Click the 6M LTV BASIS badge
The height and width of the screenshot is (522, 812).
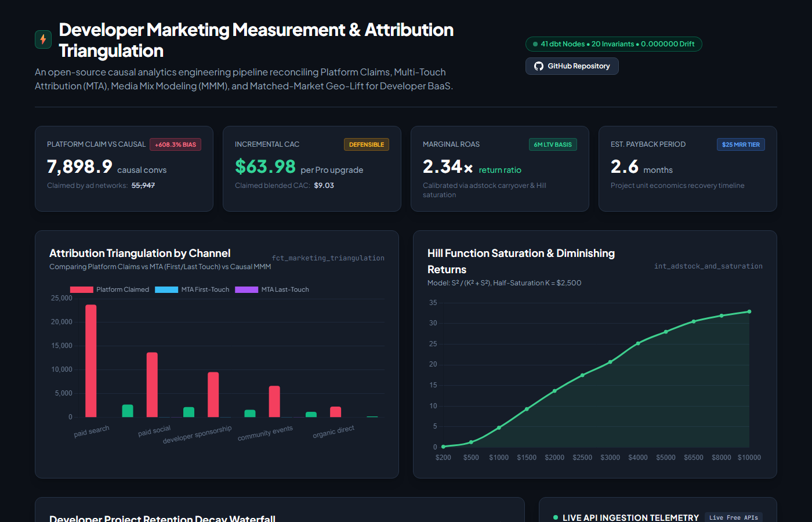click(553, 144)
